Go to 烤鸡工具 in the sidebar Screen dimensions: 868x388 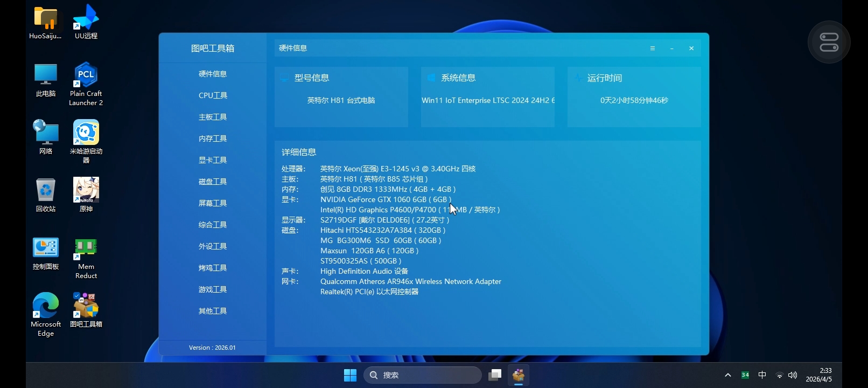tap(213, 268)
